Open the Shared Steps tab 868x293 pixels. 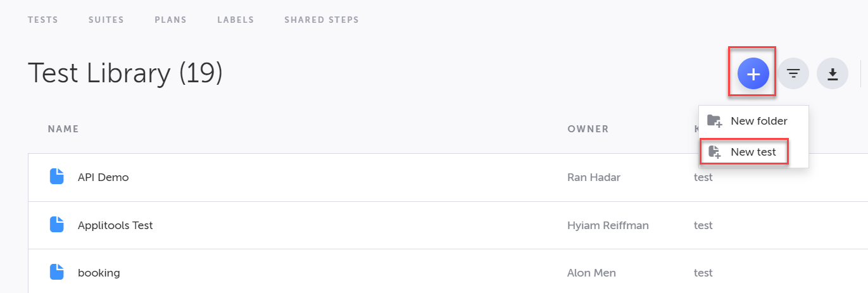[x=322, y=20]
